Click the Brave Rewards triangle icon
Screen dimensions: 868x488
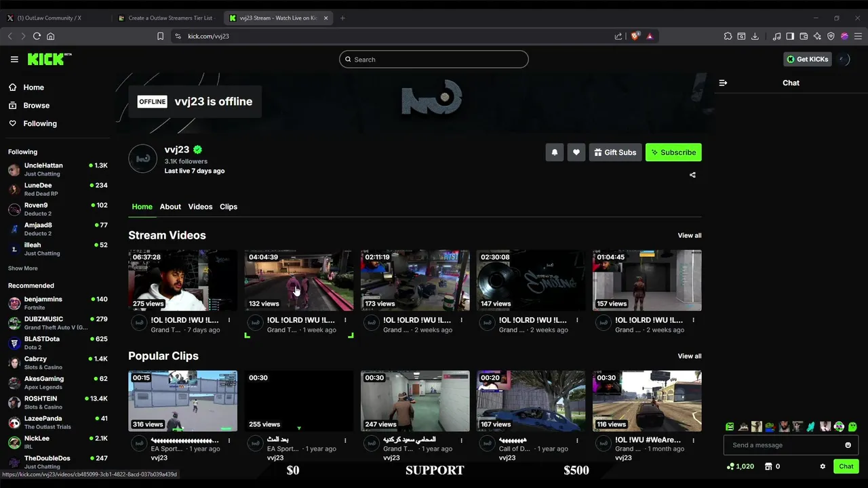(x=650, y=36)
